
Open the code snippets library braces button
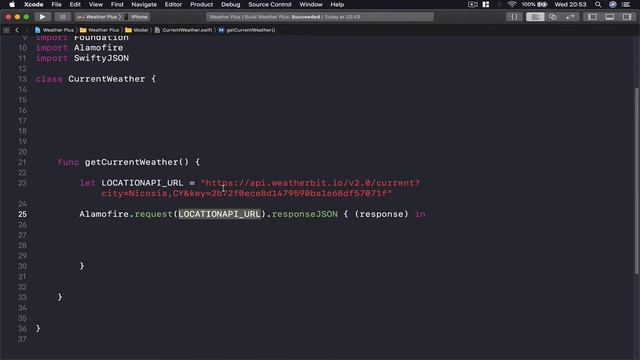point(514,17)
